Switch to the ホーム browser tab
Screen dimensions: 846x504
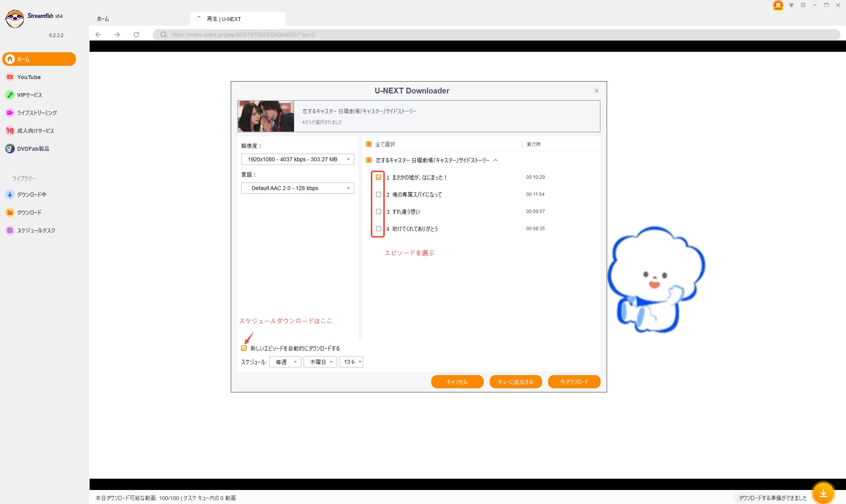coord(103,19)
